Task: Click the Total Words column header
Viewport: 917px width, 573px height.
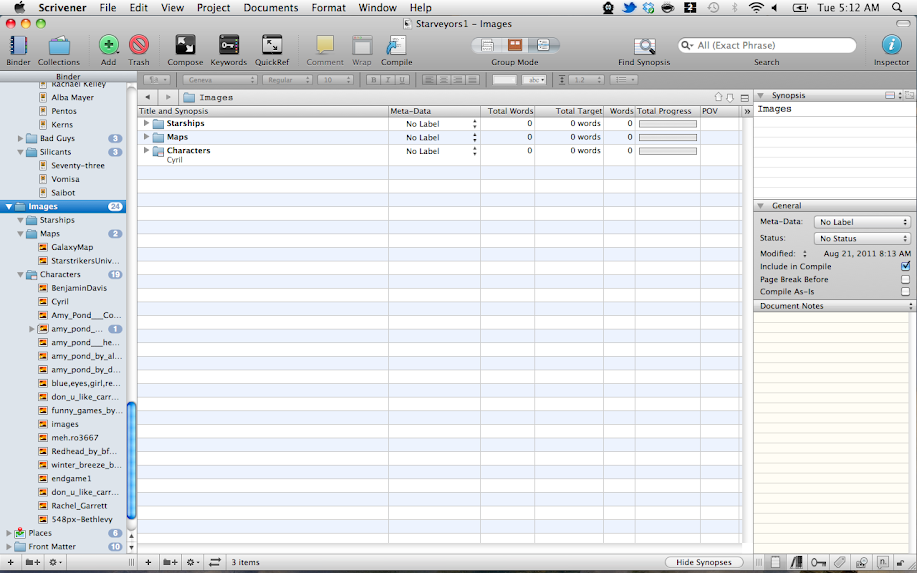Action: pos(507,111)
